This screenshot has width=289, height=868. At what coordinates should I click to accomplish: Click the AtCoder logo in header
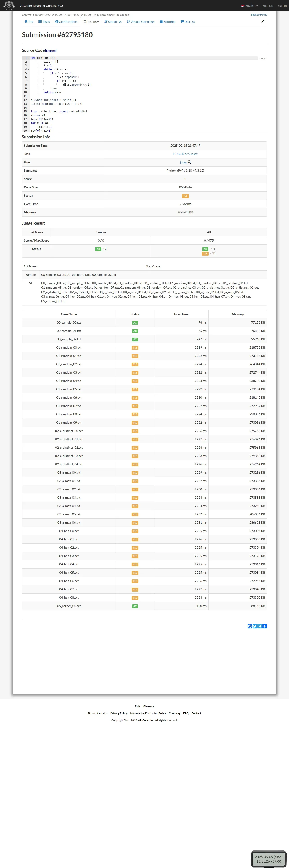click(x=9, y=5)
